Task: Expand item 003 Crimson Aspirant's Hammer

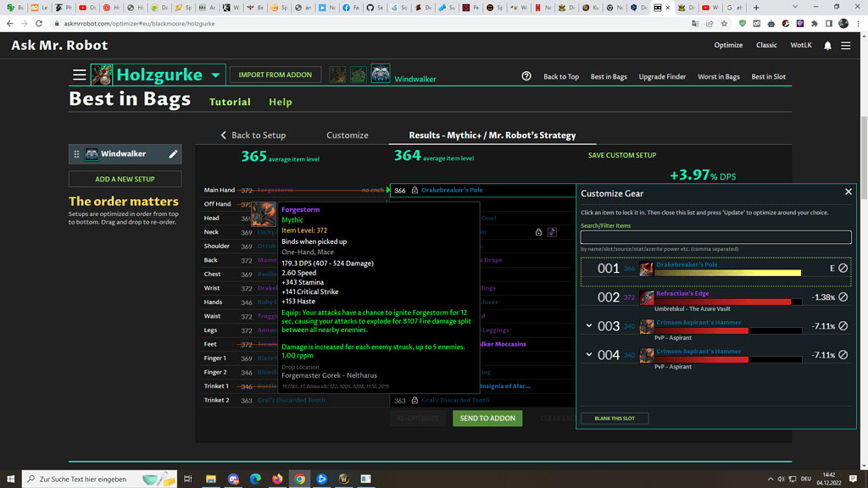Action: [588, 326]
